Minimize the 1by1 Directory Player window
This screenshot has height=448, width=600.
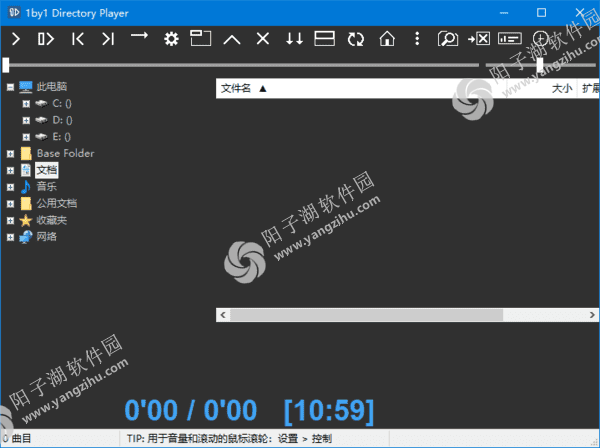pyautogui.click(x=504, y=13)
